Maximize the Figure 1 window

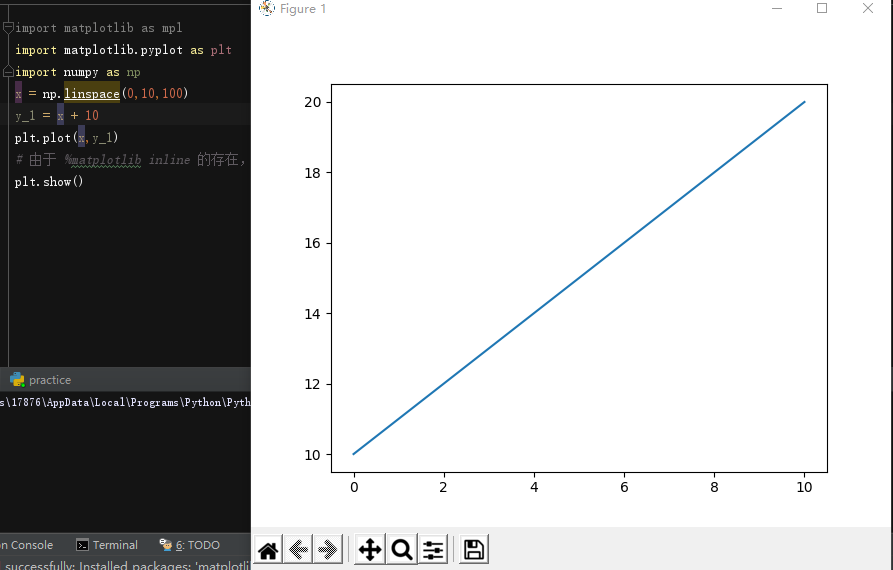[822, 8]
